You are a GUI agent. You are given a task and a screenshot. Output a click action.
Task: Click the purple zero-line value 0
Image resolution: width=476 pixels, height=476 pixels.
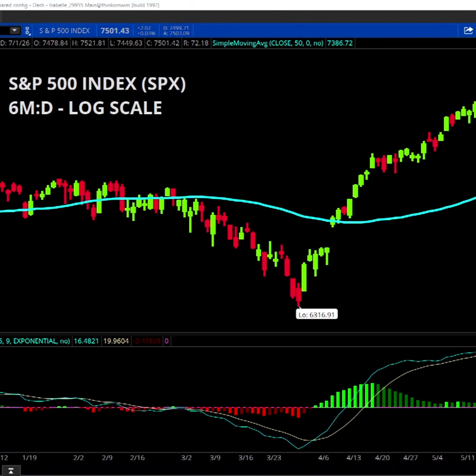click(166, 341)
